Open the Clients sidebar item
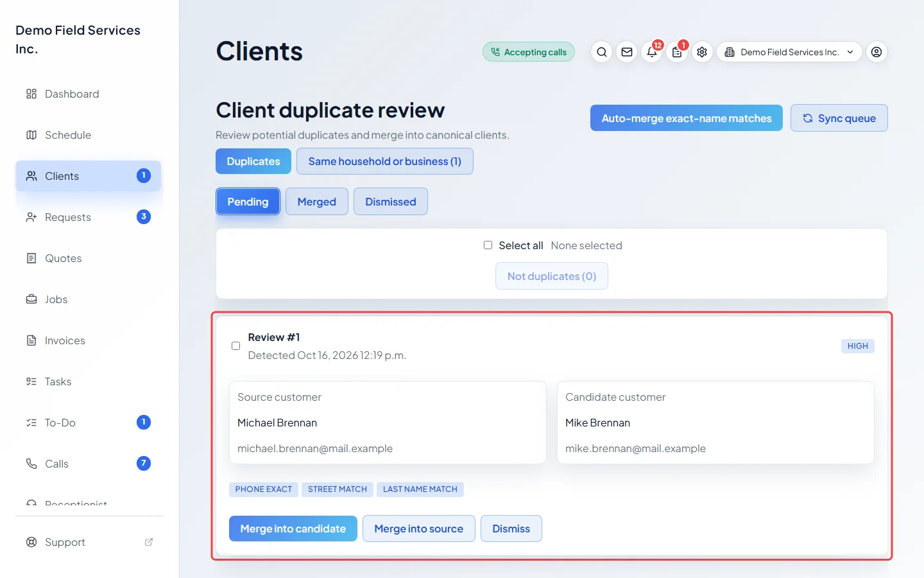This screenshot has height=578, width=924. click(x=89, y=176)
